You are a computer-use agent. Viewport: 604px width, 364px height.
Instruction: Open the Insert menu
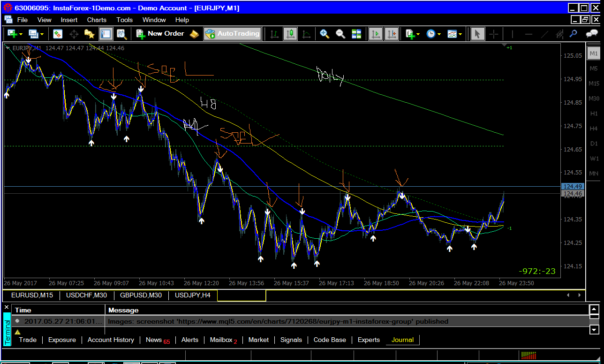(69, 20)
